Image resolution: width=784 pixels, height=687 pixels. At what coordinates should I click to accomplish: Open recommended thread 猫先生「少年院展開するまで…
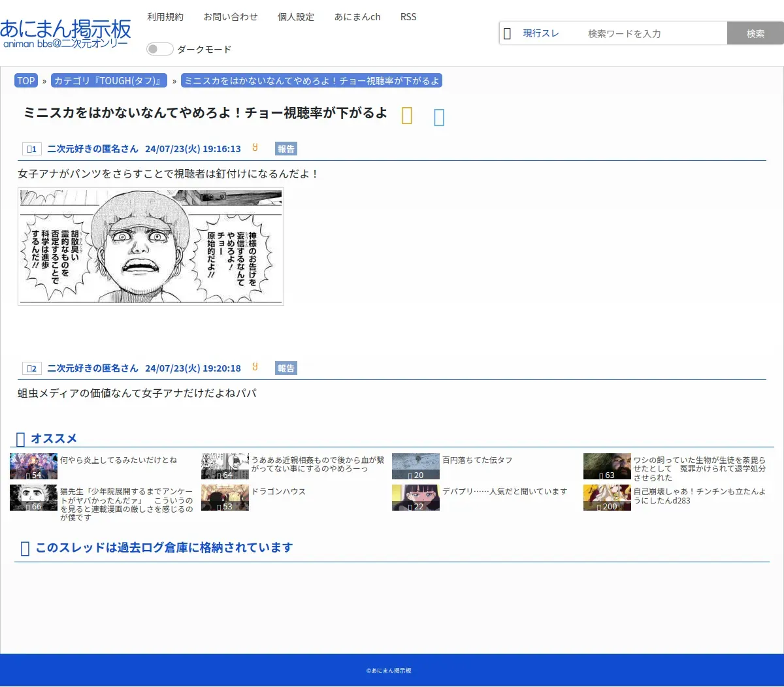[127, 504]
